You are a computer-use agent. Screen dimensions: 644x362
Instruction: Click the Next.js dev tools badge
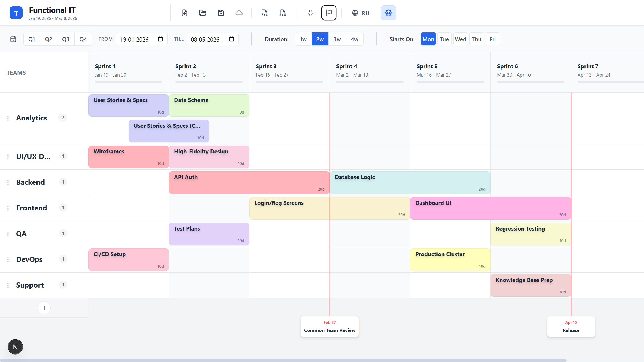point(15,347)
